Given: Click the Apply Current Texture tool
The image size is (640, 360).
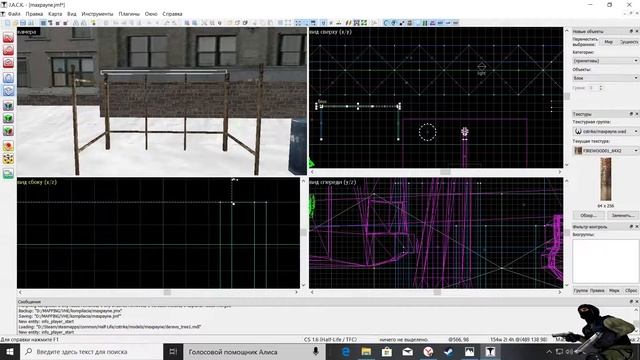Looking at the screenshot, I should tap(8, 118).
